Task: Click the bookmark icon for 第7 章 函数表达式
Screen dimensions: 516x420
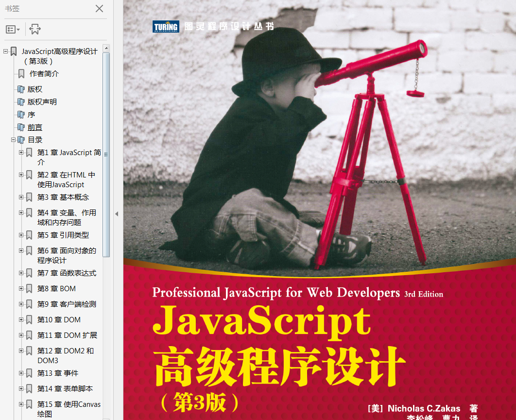Action: (29, 273)
